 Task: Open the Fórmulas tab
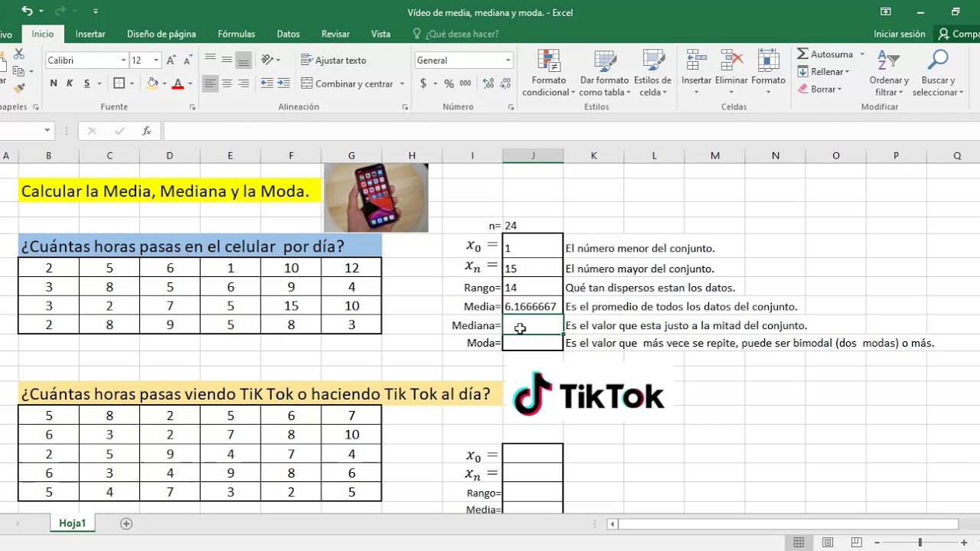[237, 34]
